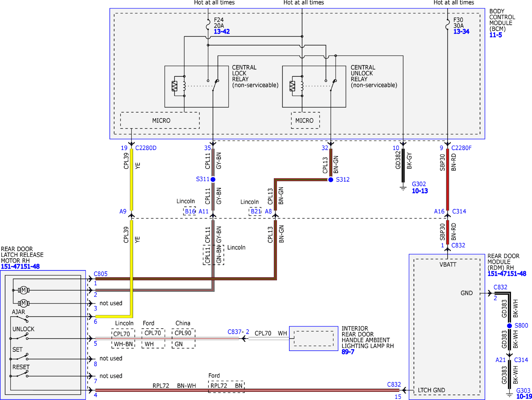Click the Central Unlock Relay switch contact

coord(333,85)
